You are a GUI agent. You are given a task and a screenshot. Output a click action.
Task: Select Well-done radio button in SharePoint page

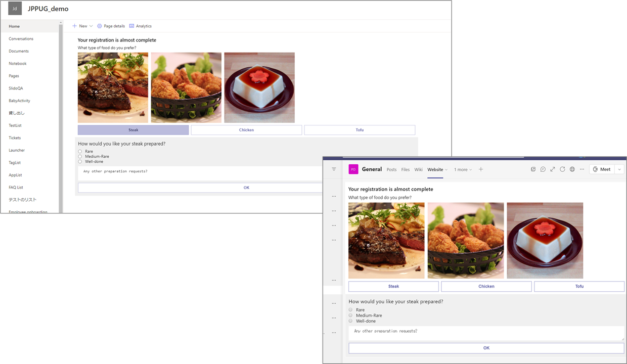(80, 162)
